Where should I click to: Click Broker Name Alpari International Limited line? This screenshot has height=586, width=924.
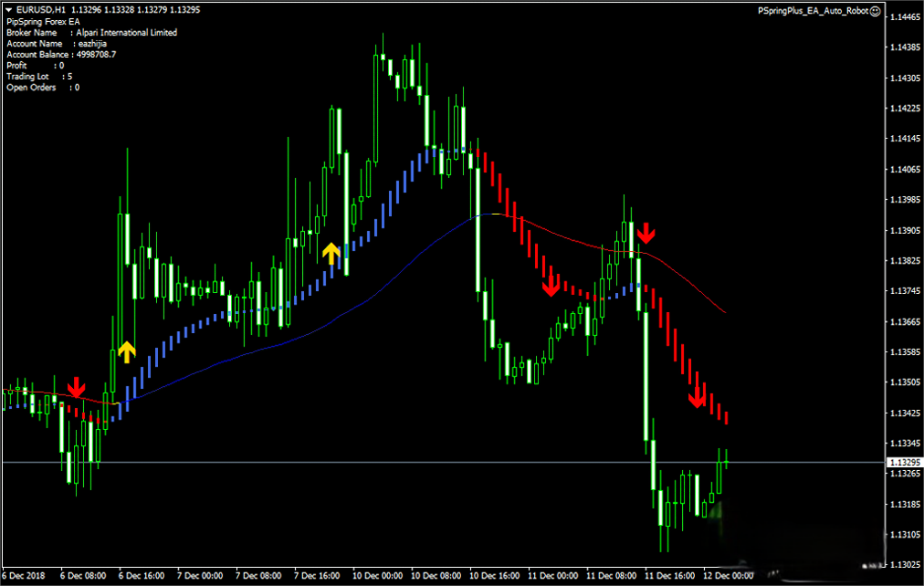92,32
